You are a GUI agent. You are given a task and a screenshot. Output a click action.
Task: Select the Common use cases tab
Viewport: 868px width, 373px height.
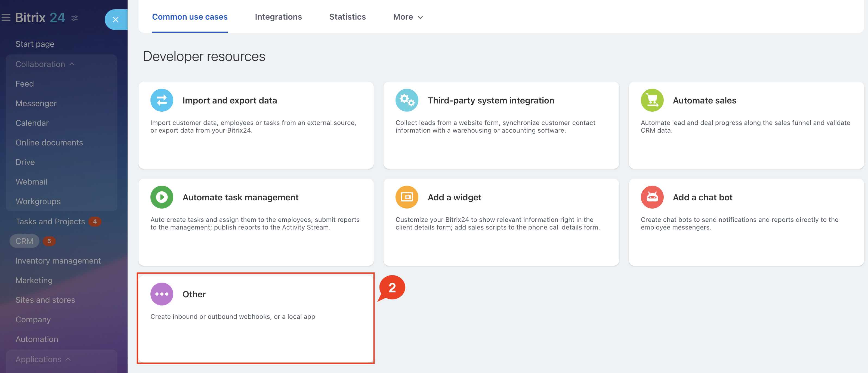pos(190,17)
